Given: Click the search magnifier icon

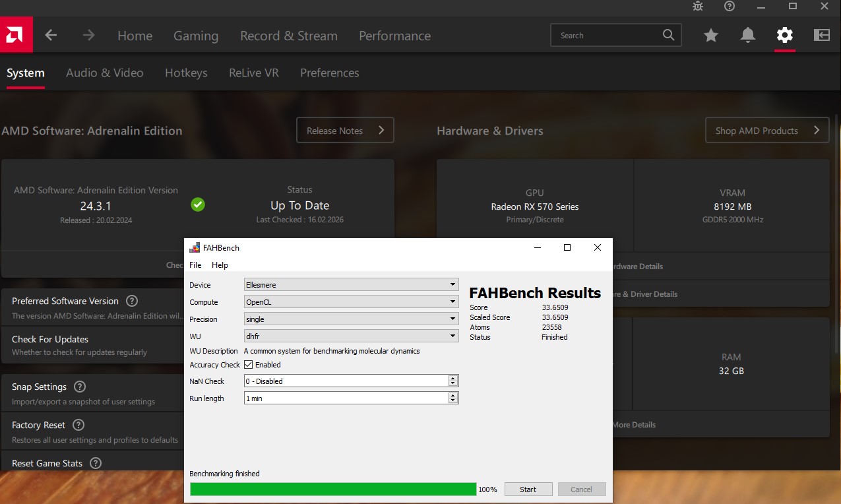Looking at the screenshot, I should pos(669,35).
